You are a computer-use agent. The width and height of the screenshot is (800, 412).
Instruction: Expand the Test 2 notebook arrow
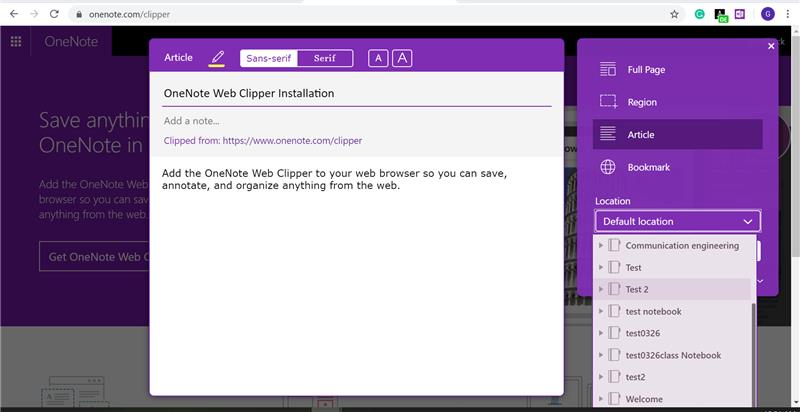[601, 289]
